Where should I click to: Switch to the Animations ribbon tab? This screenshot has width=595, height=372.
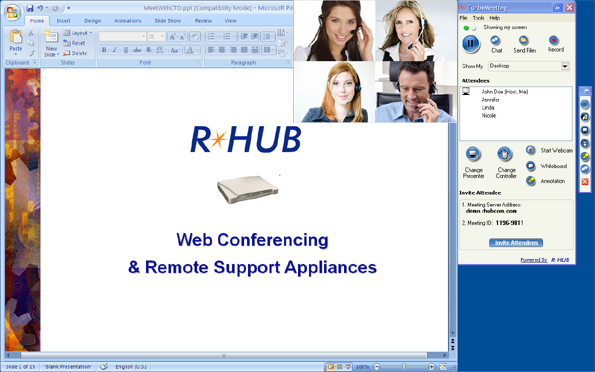pyautogui.click(x=128, y=21)
